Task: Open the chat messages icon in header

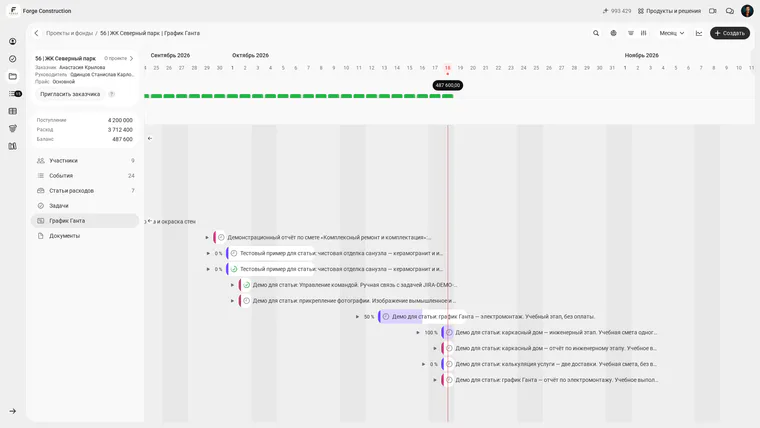Action: click(x=729, y=11)
